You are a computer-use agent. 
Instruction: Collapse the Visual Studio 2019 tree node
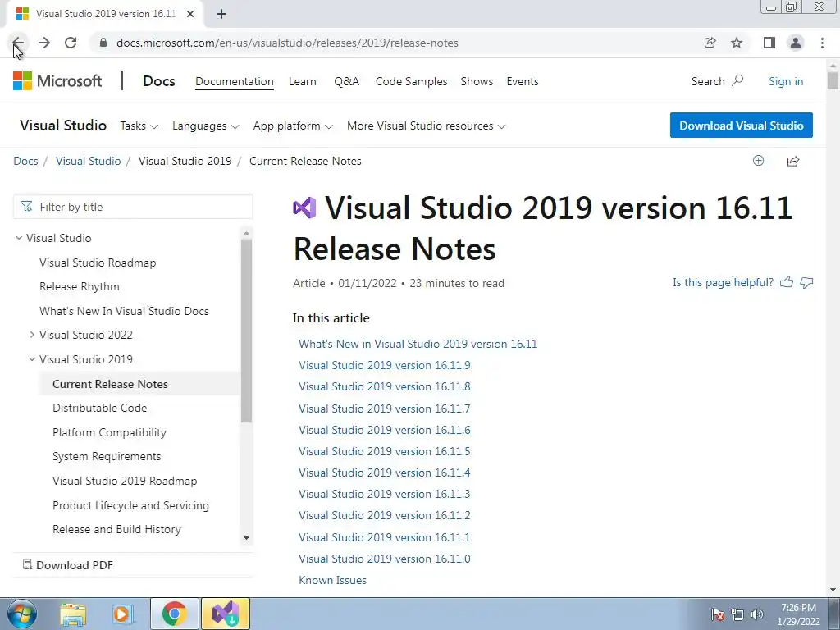[32, 359]
